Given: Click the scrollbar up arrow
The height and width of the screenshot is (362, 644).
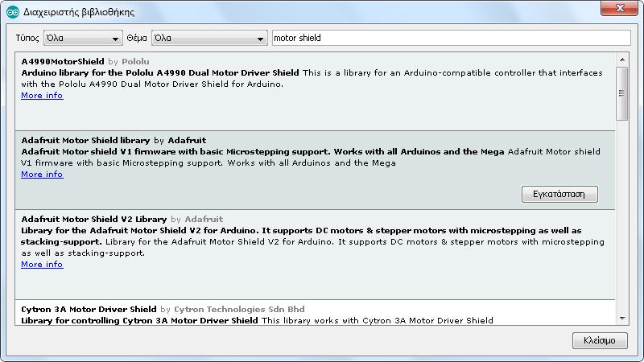Looking at the screenshot, I should 622,60.
